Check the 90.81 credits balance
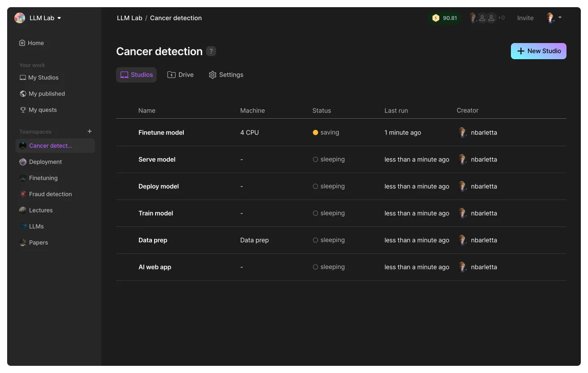588x373 pixels. pos(445,18)
